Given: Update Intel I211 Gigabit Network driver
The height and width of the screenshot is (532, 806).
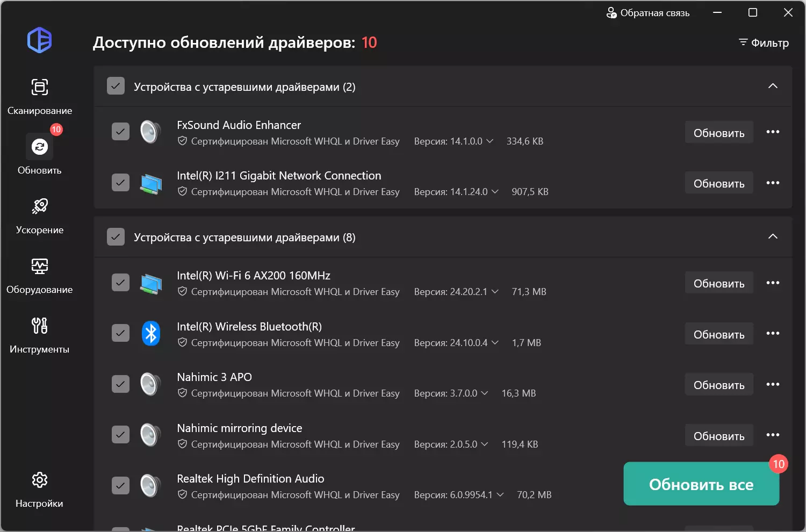Looking at the screenshot, I should [x=719, y=183].
